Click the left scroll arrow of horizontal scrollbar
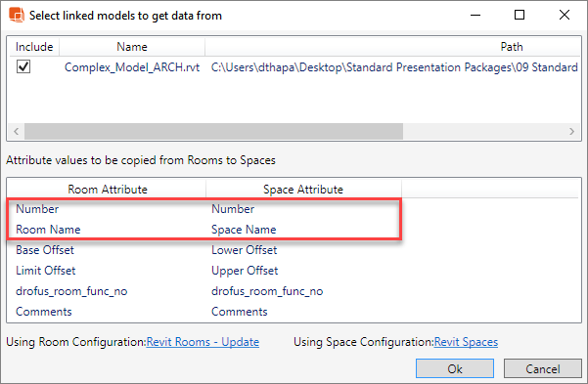588x384 pixels. tap(16, 132)
